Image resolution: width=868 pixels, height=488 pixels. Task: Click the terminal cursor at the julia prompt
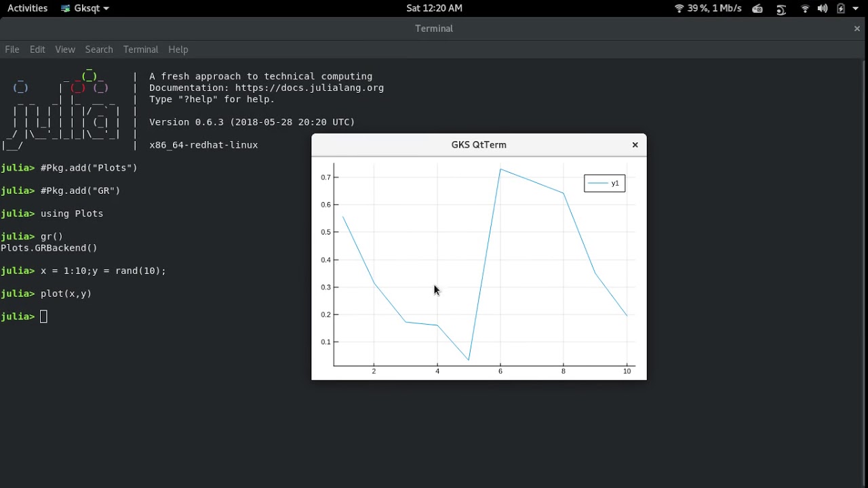(x=43, y=317)
